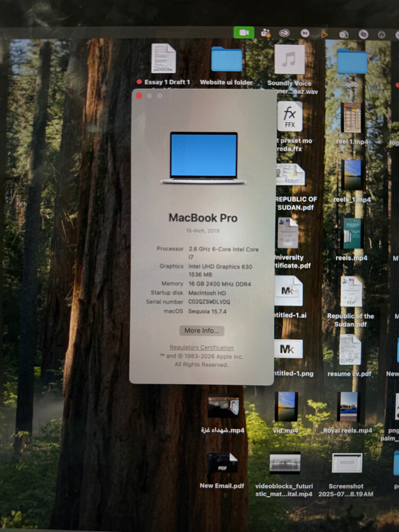Select the reels.mp4 video file
Screen dimensions: 399x532
tap(352, 234)
